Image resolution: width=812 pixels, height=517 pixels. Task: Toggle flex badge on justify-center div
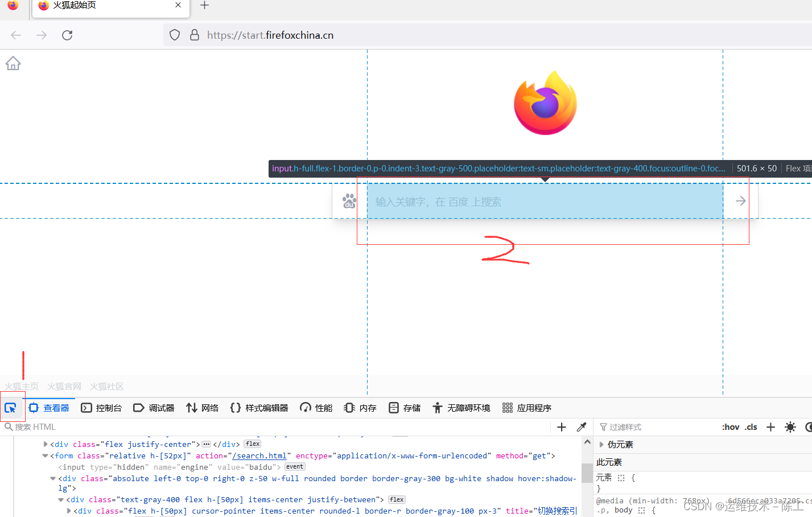(253, 444)
